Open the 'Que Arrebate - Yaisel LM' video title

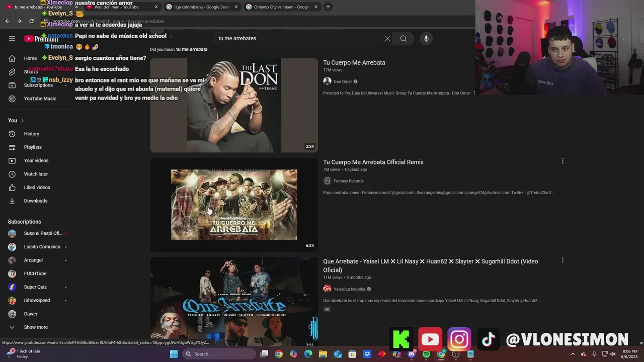tap(431, 265)
